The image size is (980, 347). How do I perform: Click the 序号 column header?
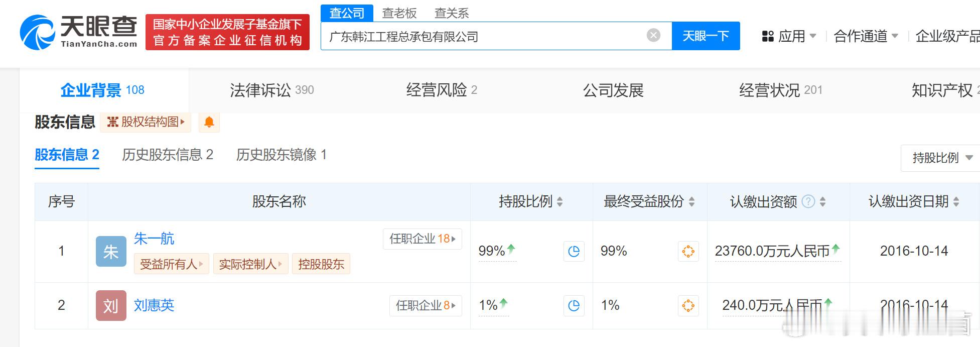click(x=61, y=202)
